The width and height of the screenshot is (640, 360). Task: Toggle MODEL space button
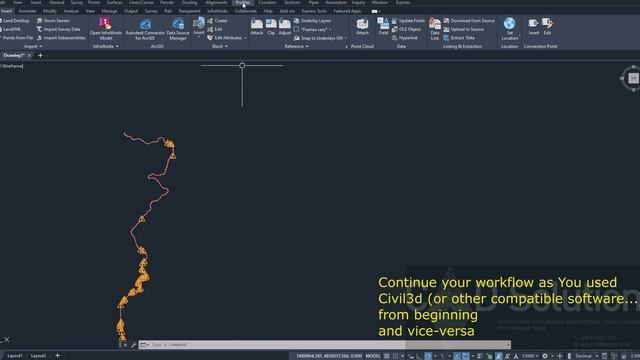click(x=373, y=356)
